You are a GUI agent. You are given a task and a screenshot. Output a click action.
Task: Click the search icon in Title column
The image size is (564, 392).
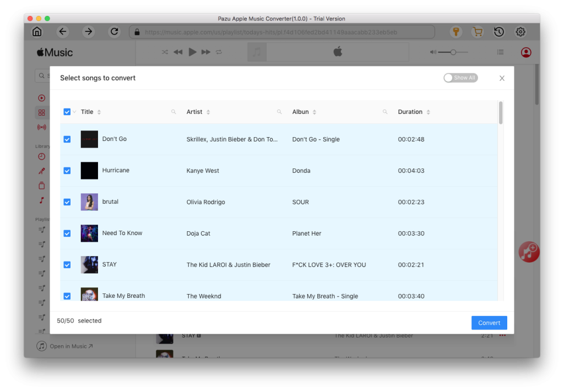[x=173, y=112]
